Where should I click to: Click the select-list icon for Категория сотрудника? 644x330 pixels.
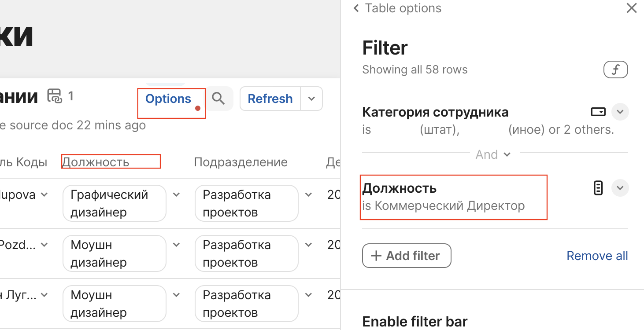point(598,112)
